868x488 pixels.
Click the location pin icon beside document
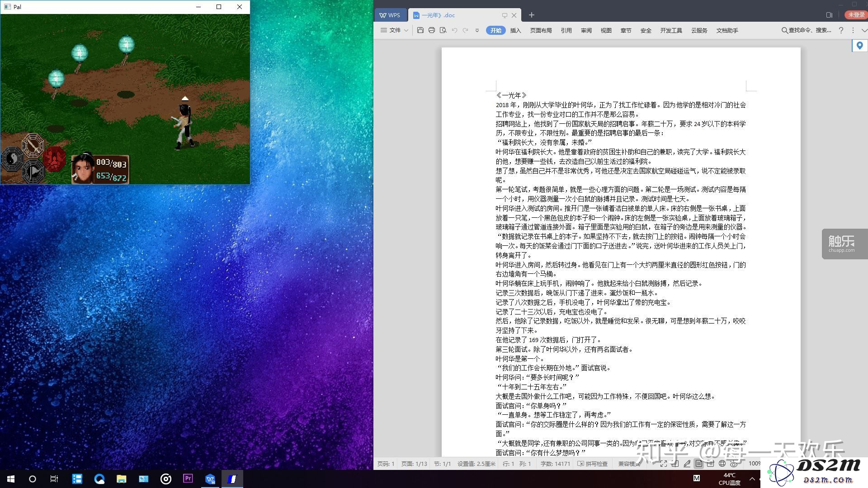(x=859, y=45)
